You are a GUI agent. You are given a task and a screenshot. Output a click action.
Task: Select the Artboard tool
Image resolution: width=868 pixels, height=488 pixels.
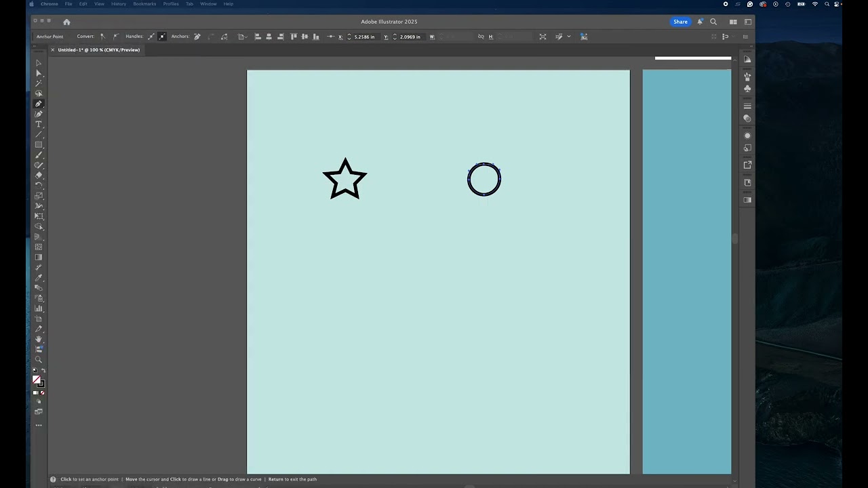pyautogui.click(x=39, y=319)
